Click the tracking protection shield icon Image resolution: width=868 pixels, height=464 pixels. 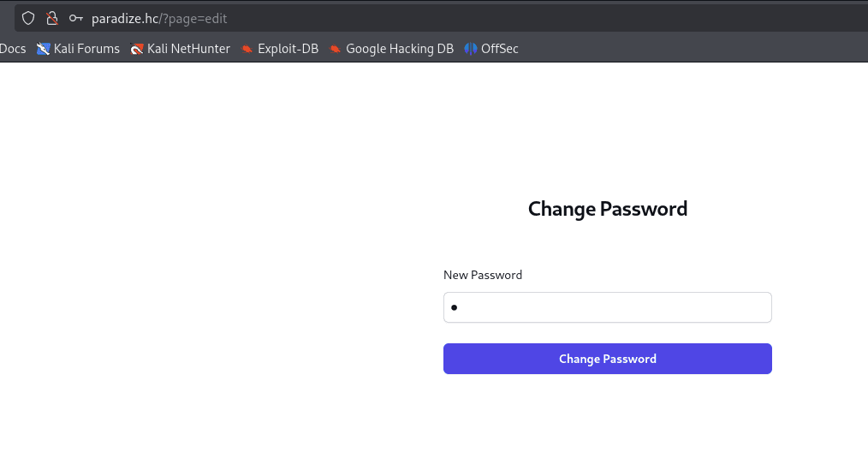pyautogui.click(x=28, y=18)
